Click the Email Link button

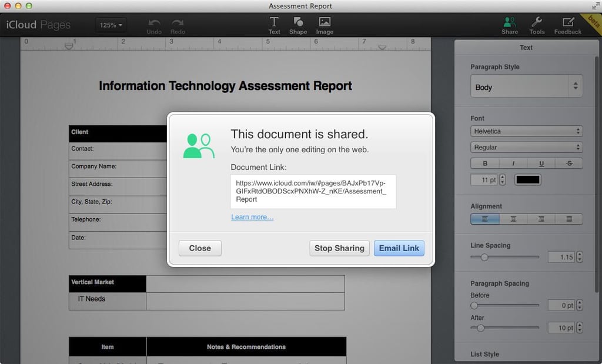coord(399,248)
